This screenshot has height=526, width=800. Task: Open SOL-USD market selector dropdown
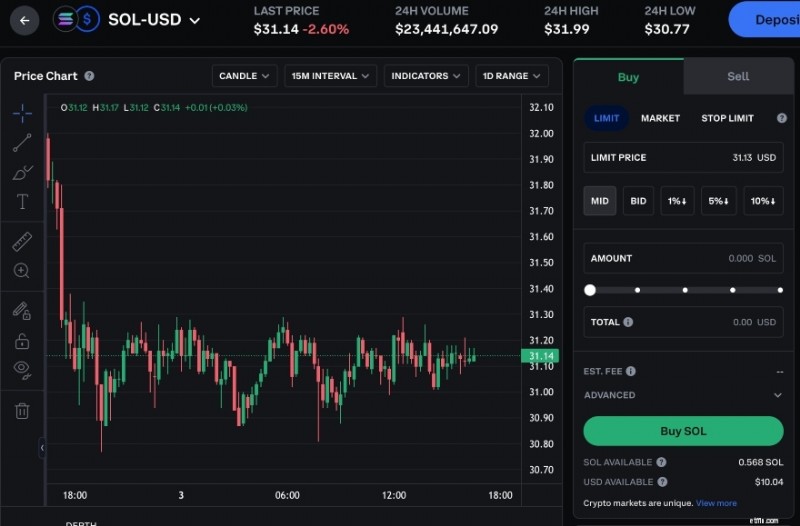pos(154,20)
